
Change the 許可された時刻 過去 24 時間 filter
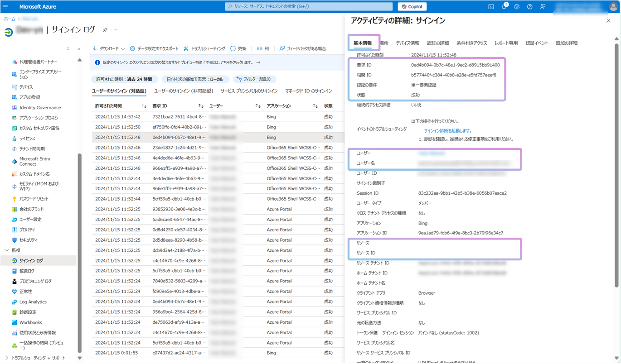(124, 79)
